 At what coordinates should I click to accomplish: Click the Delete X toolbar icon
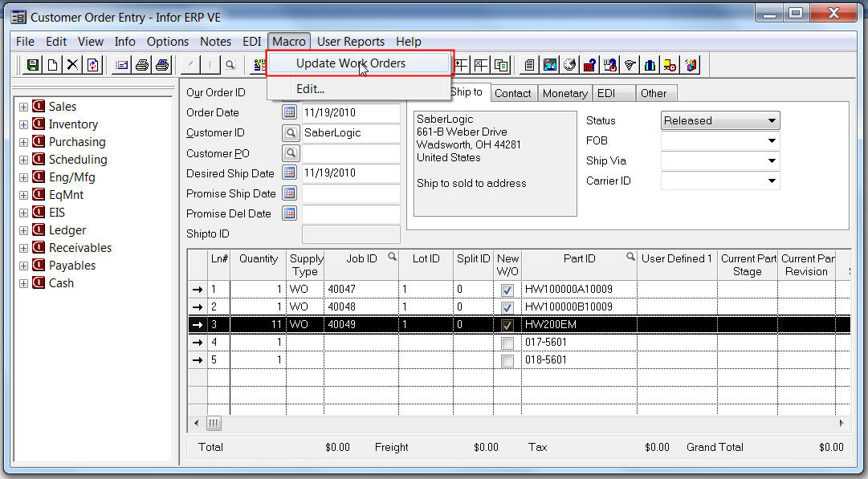72,65
